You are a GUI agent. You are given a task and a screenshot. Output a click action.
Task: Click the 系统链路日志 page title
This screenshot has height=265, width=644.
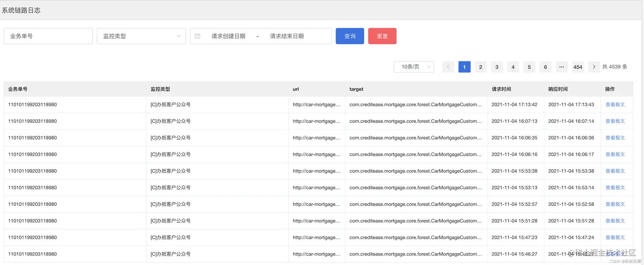21,10
